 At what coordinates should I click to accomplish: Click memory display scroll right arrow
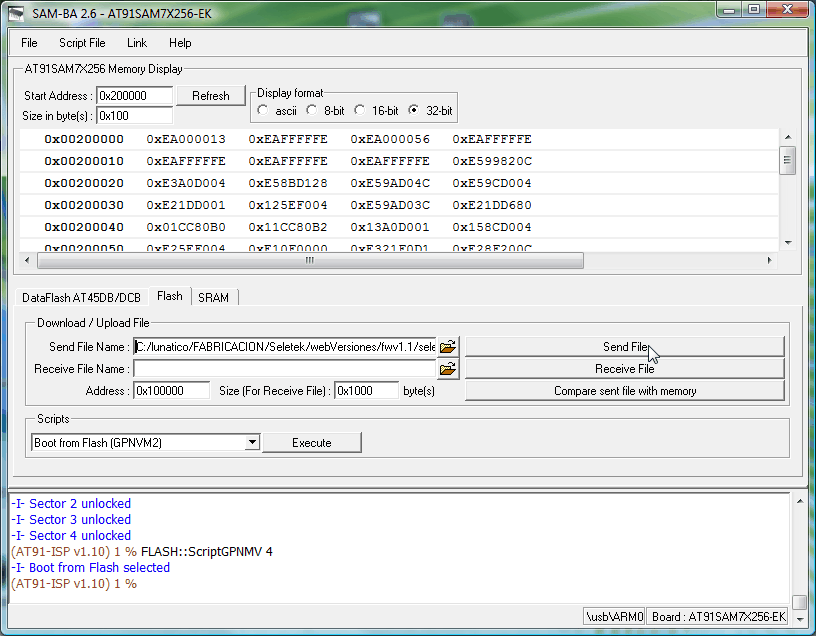770,260
